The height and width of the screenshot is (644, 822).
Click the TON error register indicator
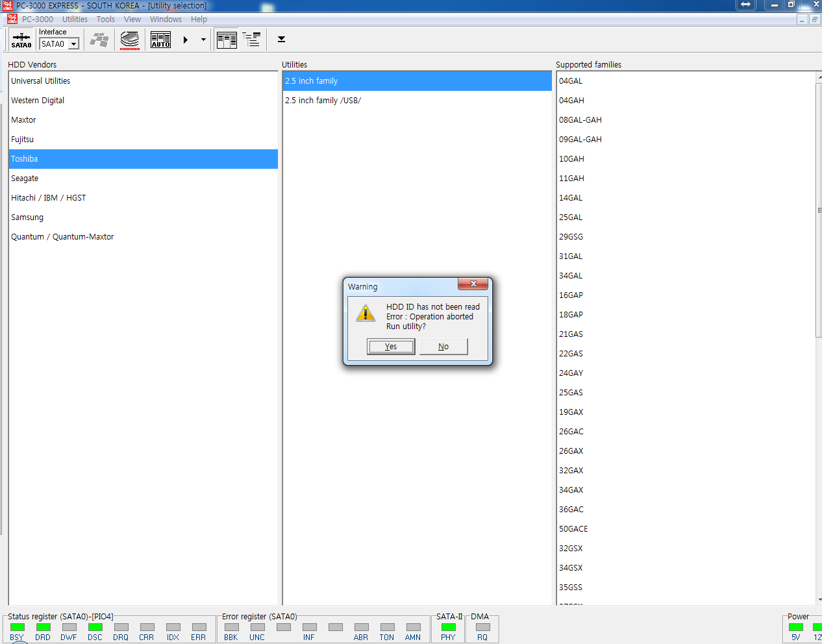tap(388, 627)
